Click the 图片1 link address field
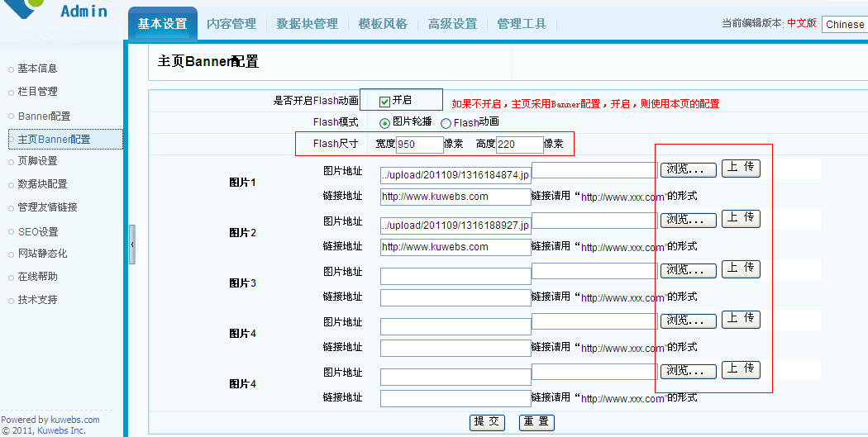Screen dimensions: 868x437 pos(455,197)
